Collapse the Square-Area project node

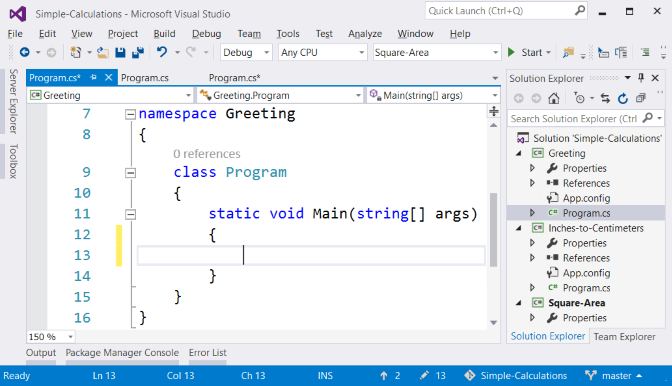click(519, 303)
